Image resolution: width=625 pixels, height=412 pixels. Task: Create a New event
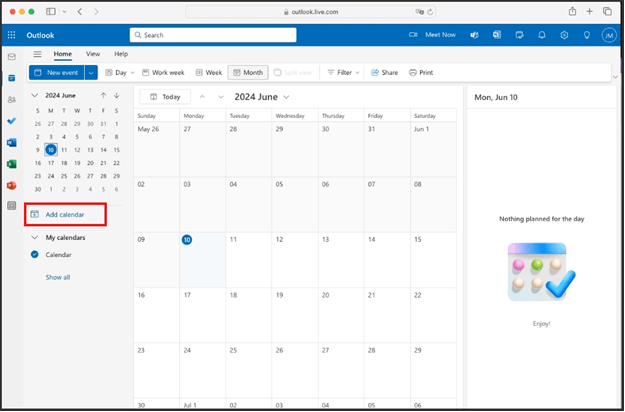point(57,73)
